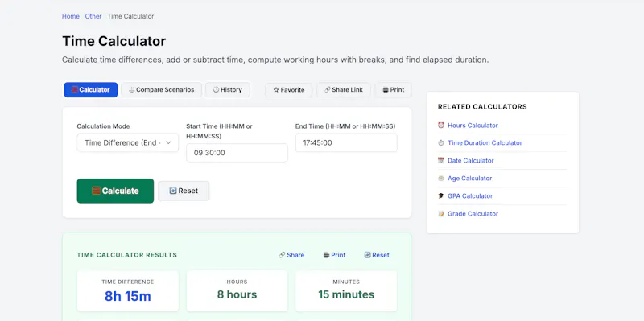Click the scales icon on Compare Scenarios

coord(131,90)
